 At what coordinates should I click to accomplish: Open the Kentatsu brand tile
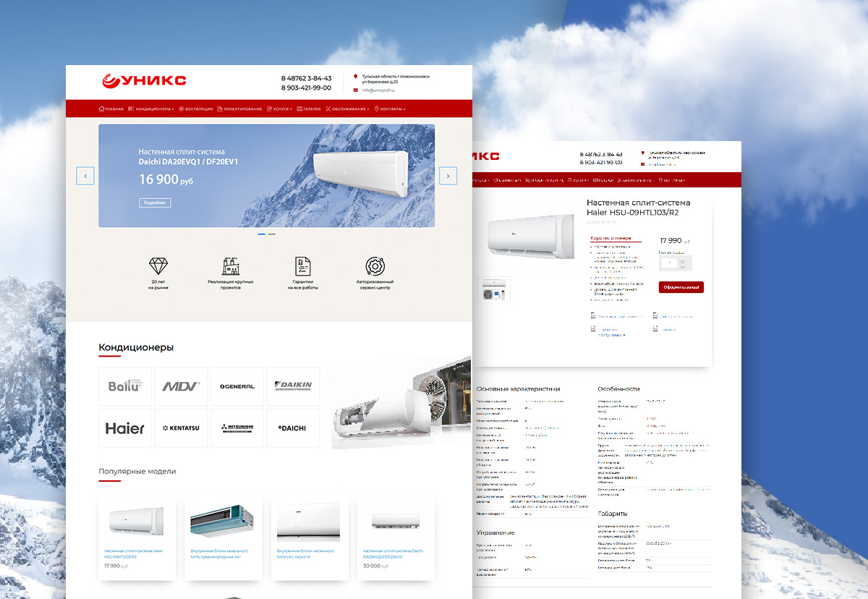(181, 428)
